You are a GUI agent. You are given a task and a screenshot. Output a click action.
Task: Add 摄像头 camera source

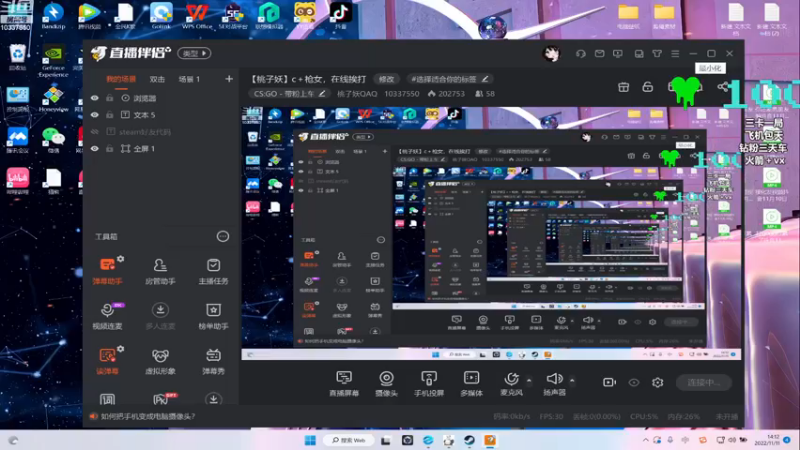(x=386, y=383)
